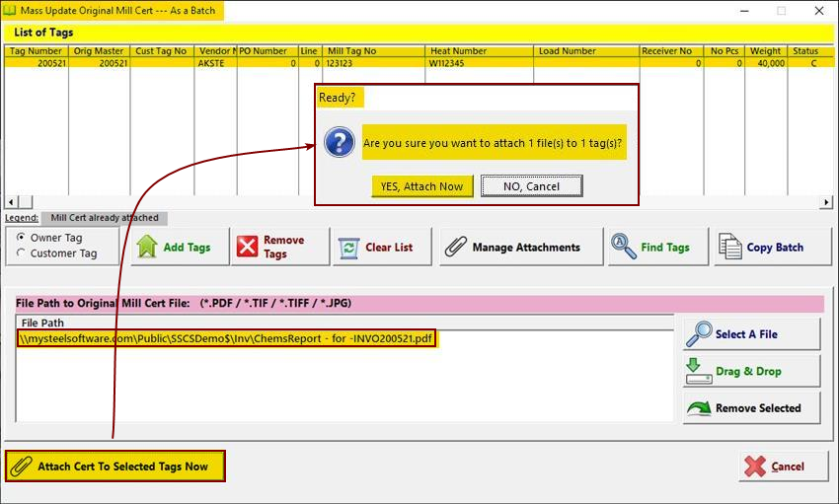Click the Line column header
Image resolution: width=839 pixels, height=504 pixels.
point(310,51)
